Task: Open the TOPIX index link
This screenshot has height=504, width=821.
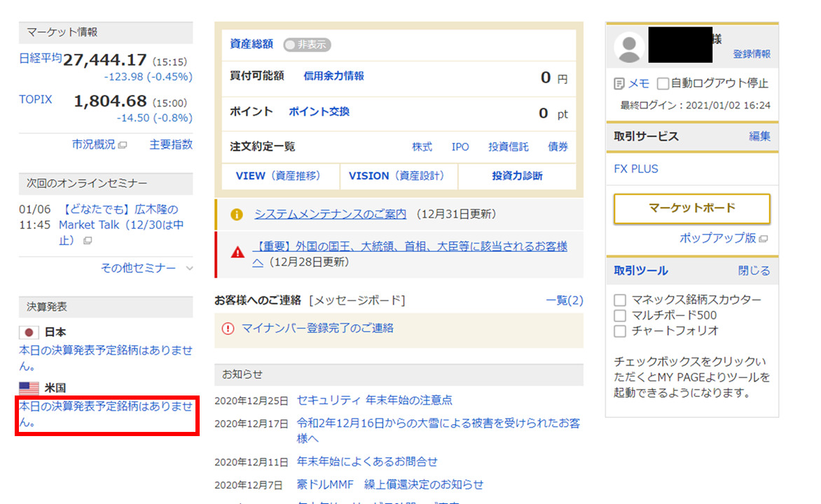Action: 36,99
